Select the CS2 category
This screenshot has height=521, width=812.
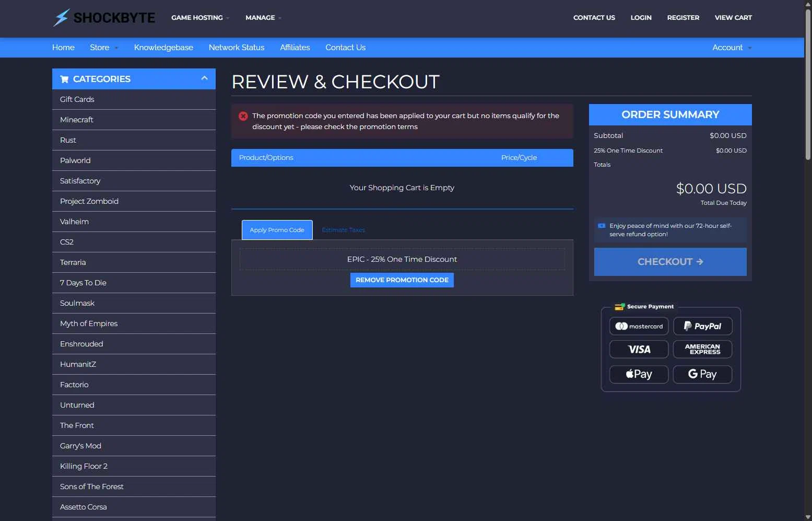(134, 242)
